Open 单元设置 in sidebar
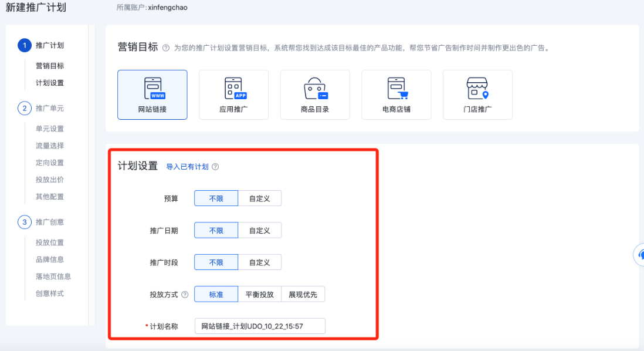644x351 pixels. point(50,129)
